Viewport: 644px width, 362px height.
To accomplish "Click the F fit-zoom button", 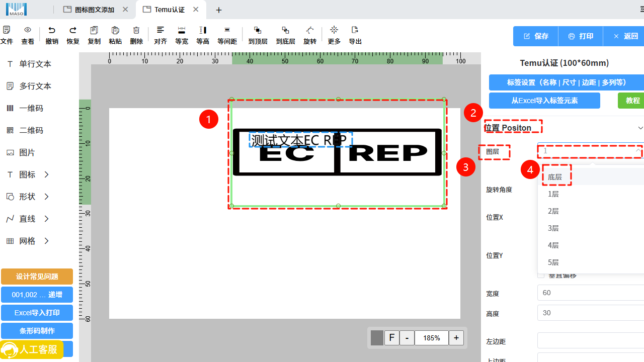I will (x=392, y=338).
